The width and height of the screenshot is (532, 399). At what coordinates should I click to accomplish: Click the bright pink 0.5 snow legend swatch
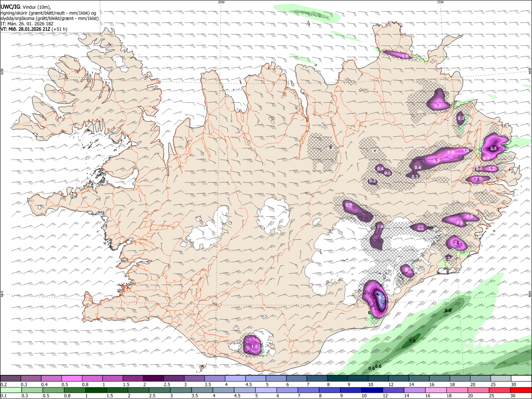tap(72, 378)
